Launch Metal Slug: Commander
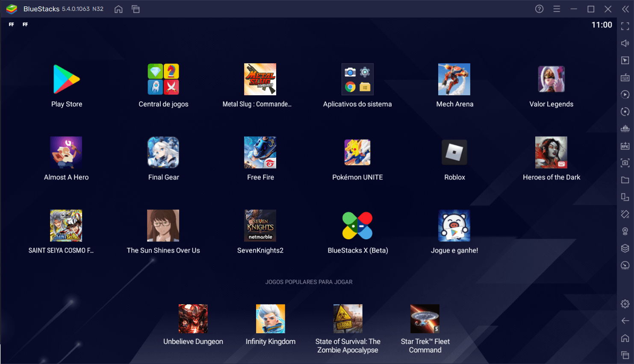The height and width of the screenshot is (364, 634). point(260,79)
